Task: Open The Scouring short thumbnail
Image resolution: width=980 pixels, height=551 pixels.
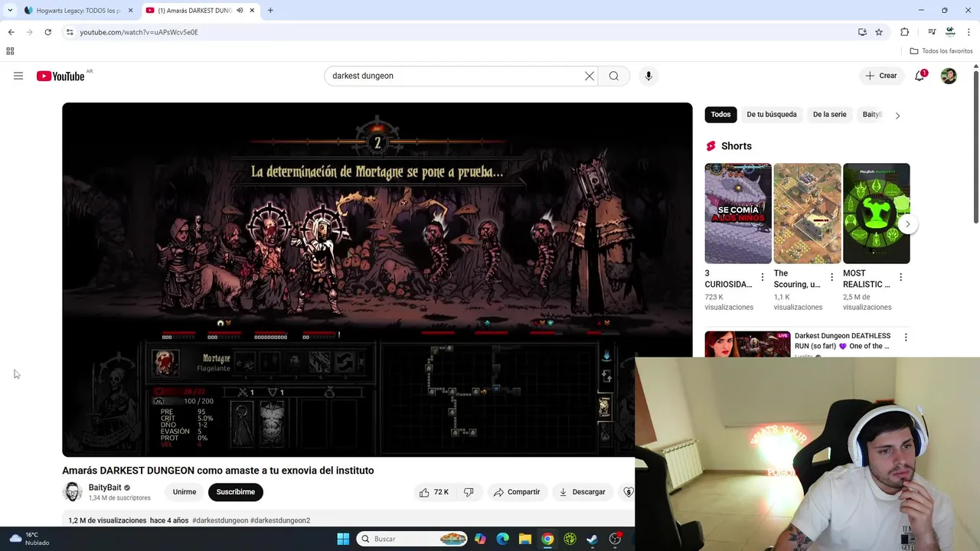Action: [807, 214]
